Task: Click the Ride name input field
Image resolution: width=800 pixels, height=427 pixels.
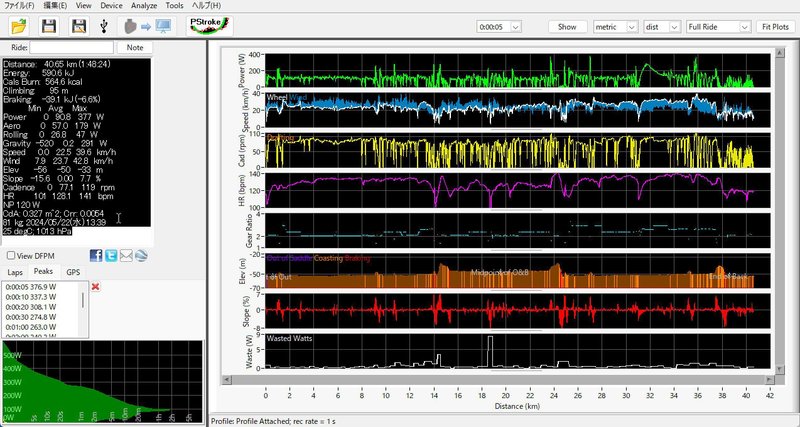Action: (x=71, y=47)
